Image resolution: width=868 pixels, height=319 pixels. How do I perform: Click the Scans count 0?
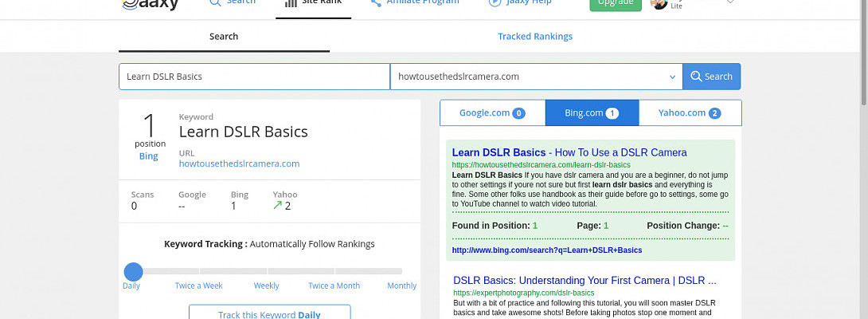pyautogui.click(x=134, y=207)
